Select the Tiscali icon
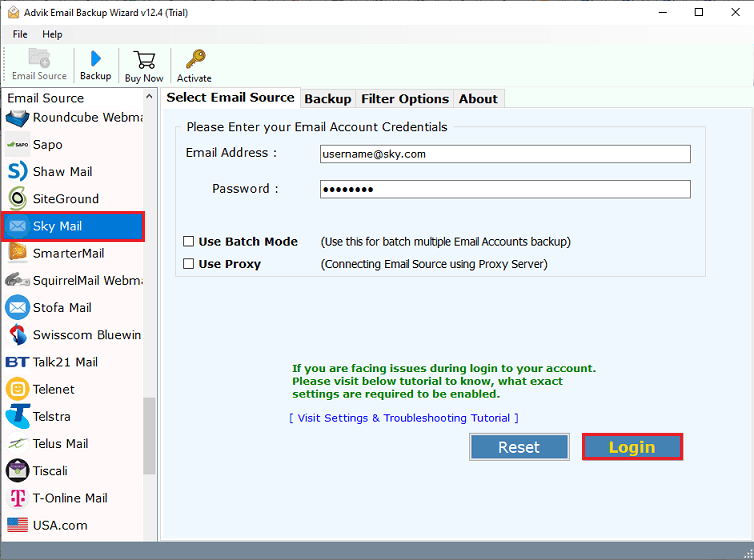This screenshot has height=560, width=754. [18, 471]
